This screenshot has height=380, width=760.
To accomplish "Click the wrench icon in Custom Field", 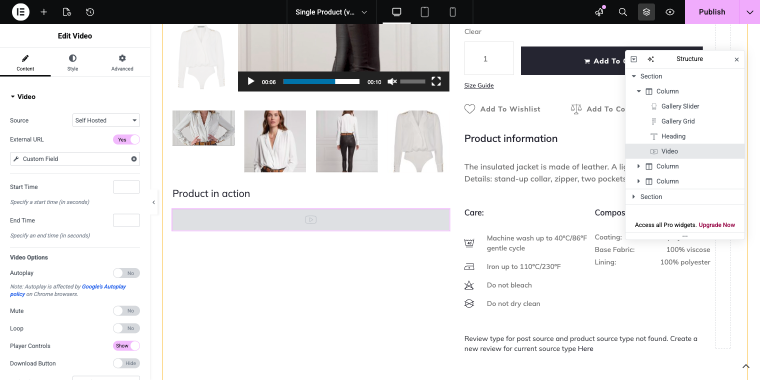I will pyautogui.click(x=16, y=159).
